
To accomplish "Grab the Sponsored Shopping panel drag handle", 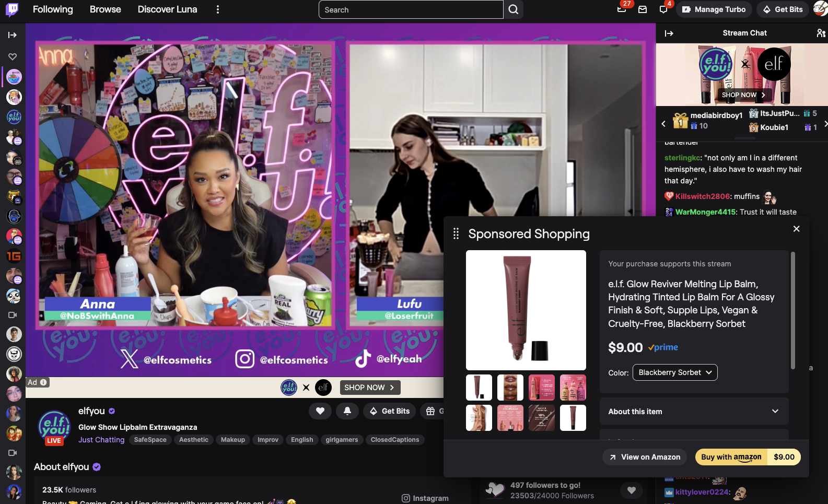I will point(456,233).
